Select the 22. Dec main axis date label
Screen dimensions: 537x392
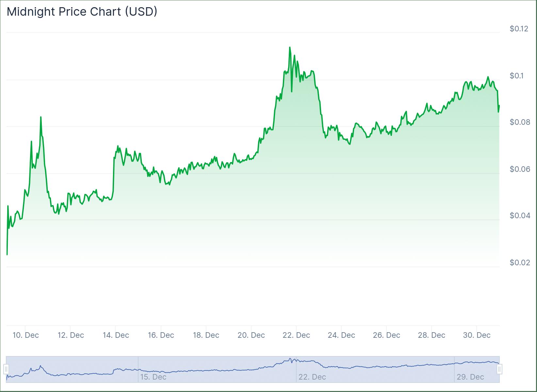click(x=296, y=335)
